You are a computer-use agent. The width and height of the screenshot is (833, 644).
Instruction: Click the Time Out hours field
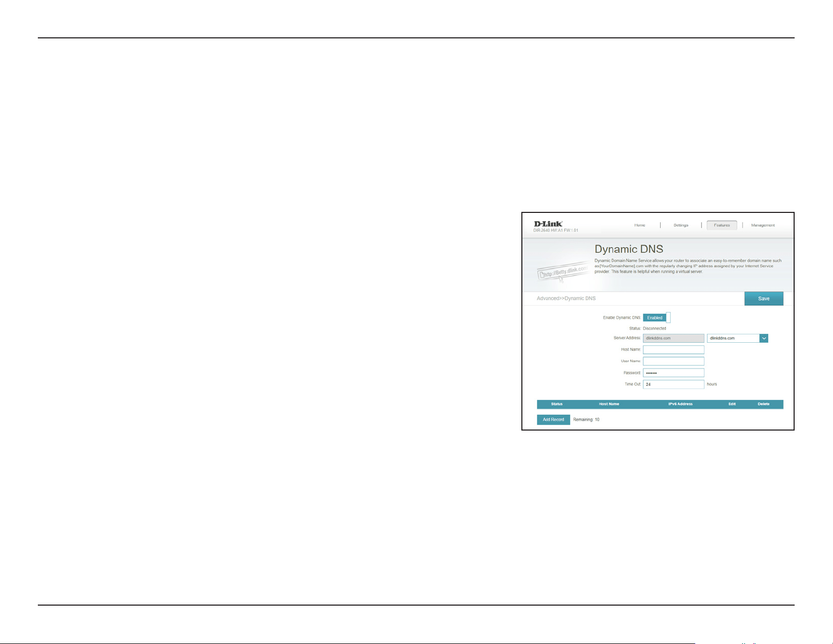[x=673, y=384]
